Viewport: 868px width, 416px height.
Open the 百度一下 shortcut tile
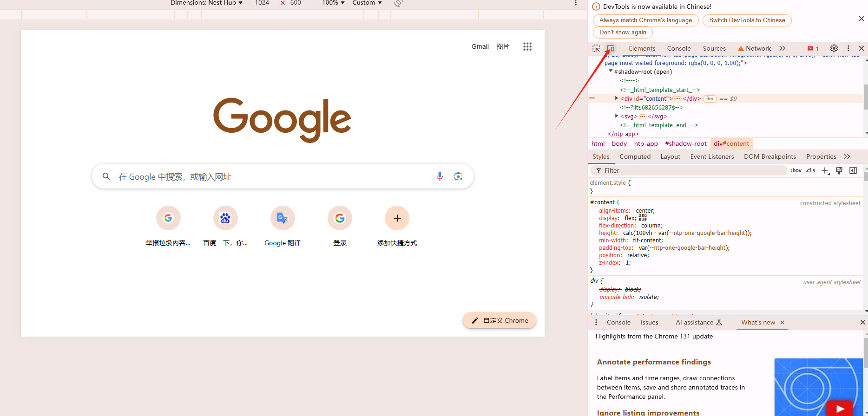tap(225, 226)
